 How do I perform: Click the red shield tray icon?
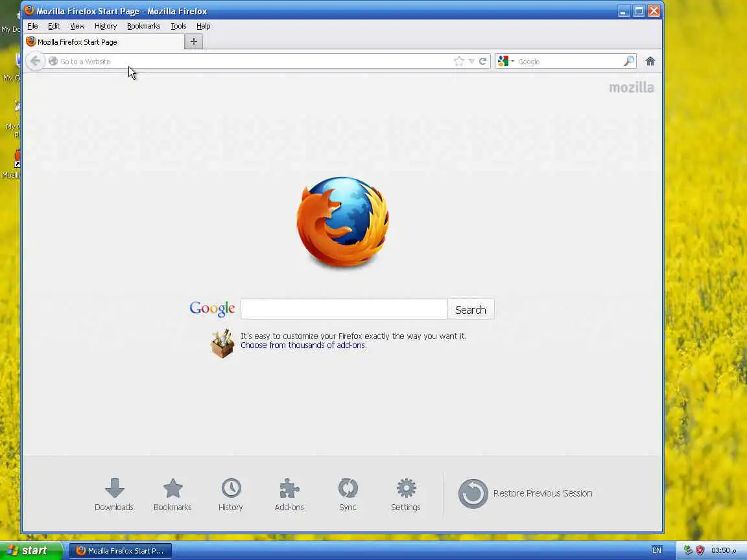[700, 550]
